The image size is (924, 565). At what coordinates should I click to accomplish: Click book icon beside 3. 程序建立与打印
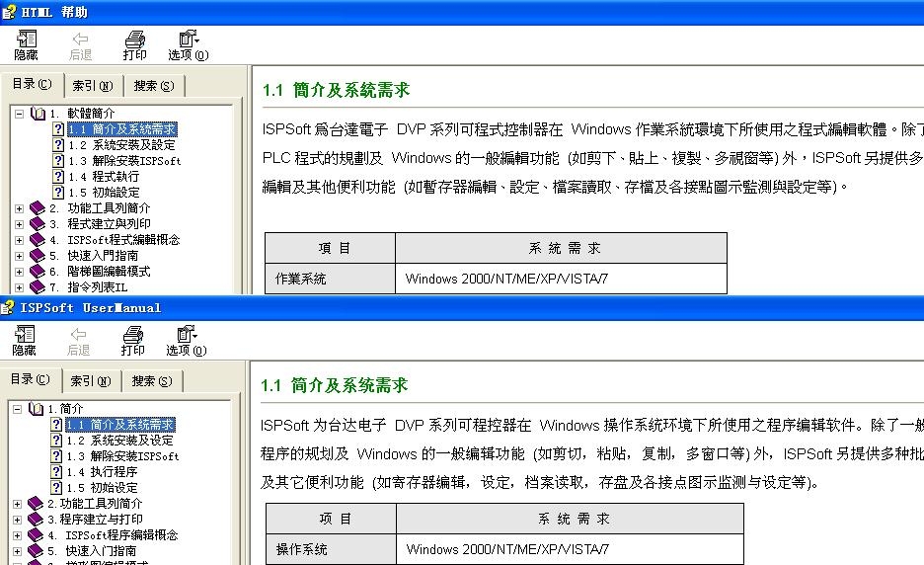(x=36, y=520)
